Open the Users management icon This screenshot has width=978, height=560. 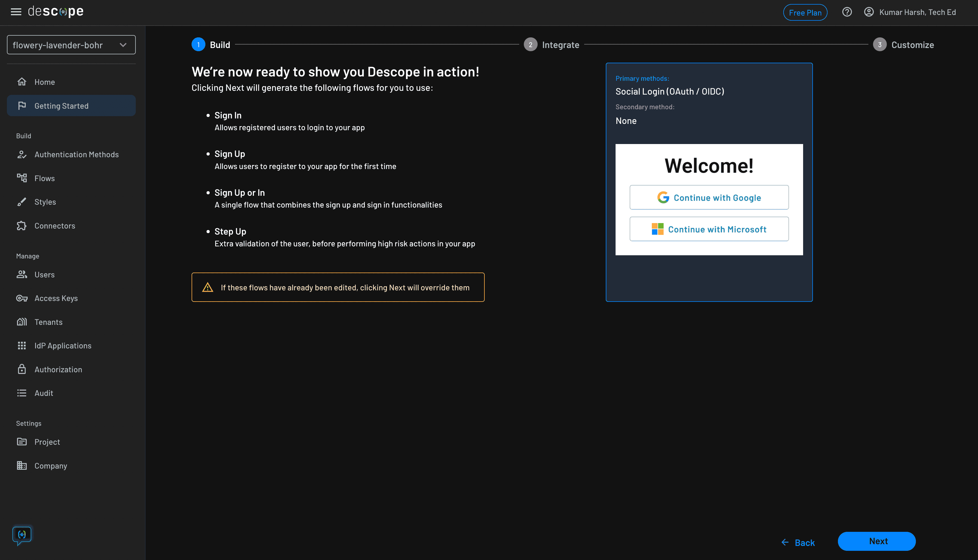click(22, 274)
